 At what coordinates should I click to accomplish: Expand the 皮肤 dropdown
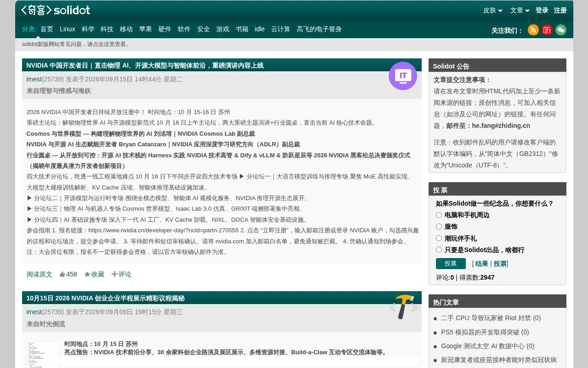[x=493, y=10]
